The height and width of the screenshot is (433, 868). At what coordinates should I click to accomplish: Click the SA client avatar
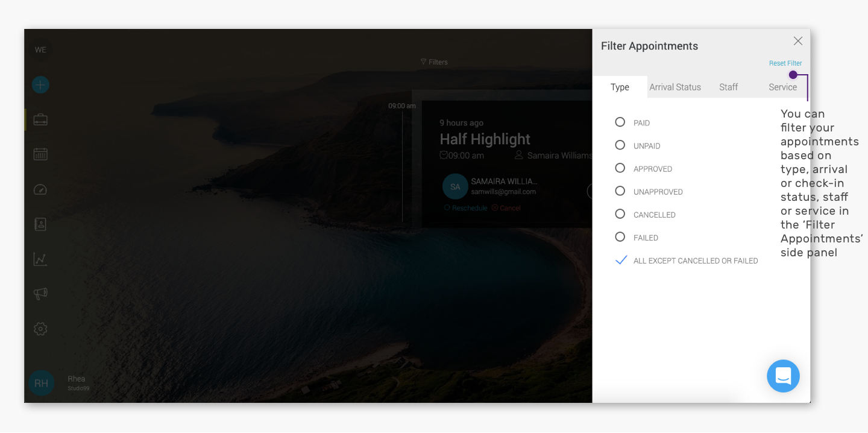455,187
